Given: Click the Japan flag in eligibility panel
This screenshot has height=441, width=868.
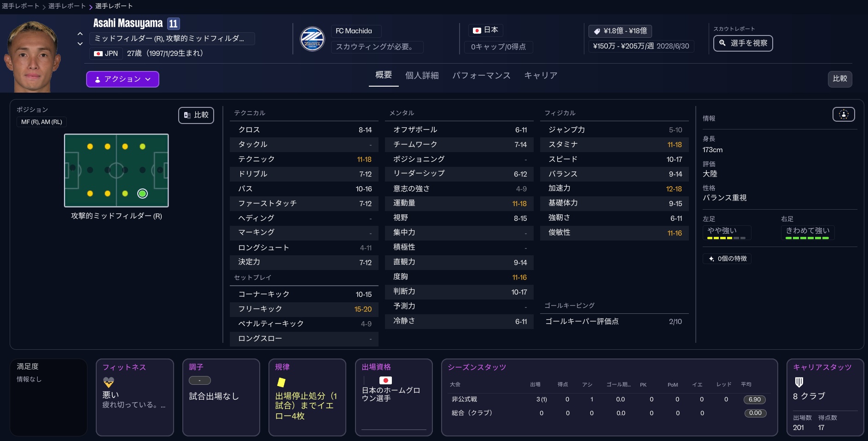Looking at the screenshot, I should pyautogui.click(x=385, y=380).
